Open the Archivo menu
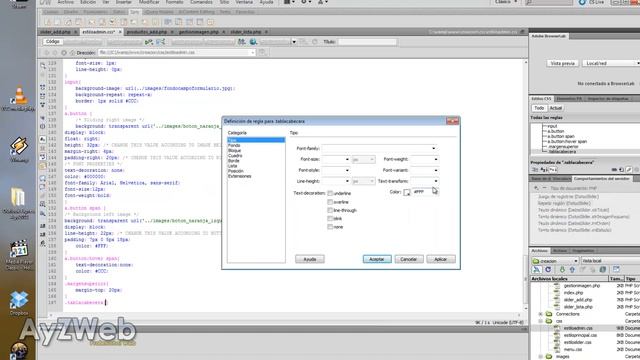640x360 pixels. [x=66, y=2]
